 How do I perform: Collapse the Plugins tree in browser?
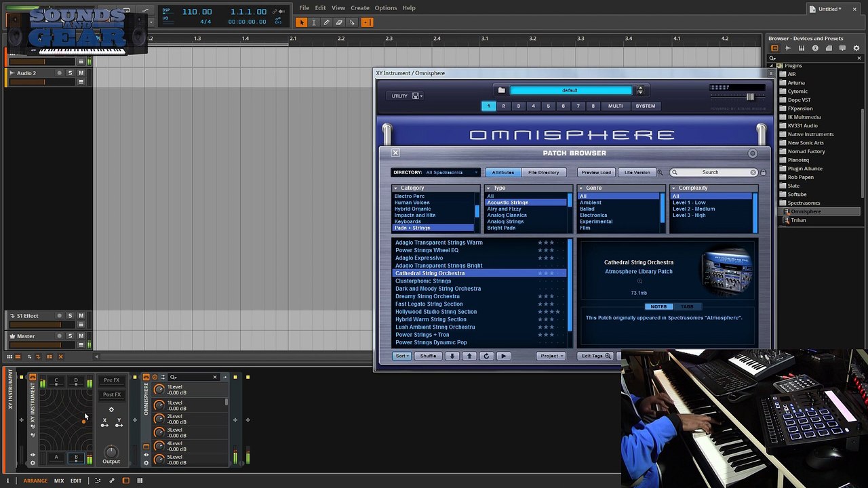[772, 66]
